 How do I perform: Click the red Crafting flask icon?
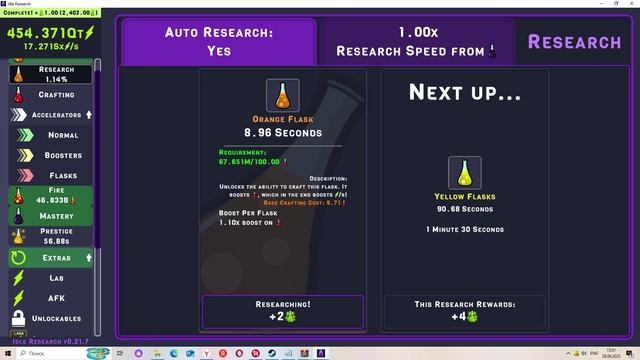coord(18,95)
